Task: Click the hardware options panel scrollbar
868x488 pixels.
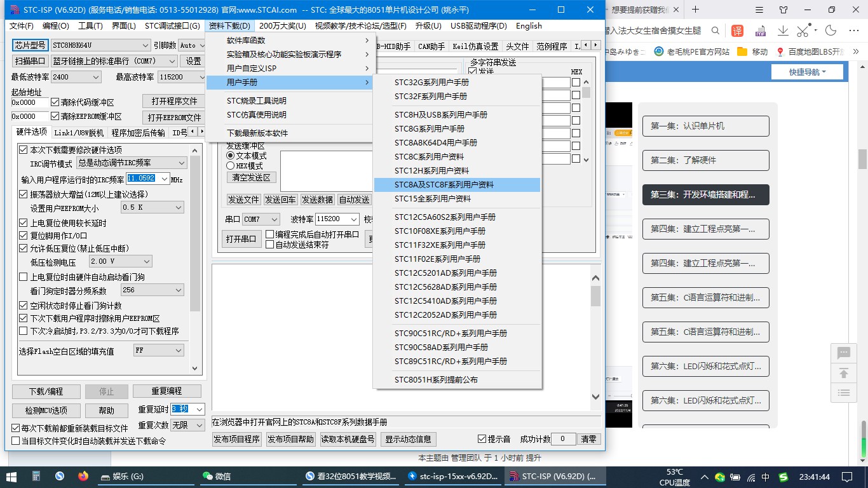Action: (x=195, y=259)
